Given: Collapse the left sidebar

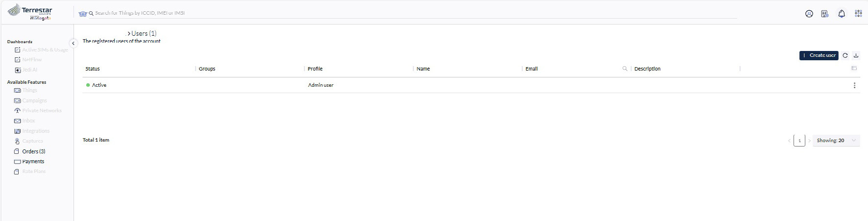Looking at the screenshot, I should 73,43.
